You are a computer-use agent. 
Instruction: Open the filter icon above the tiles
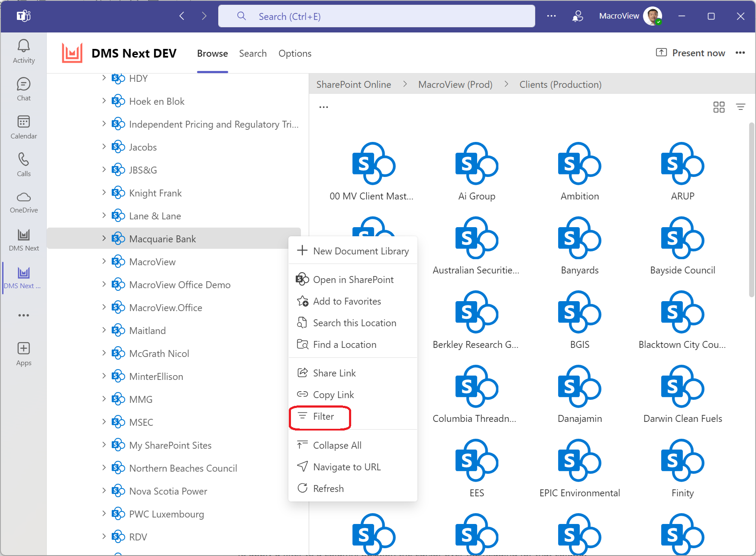tap(741, 107)
